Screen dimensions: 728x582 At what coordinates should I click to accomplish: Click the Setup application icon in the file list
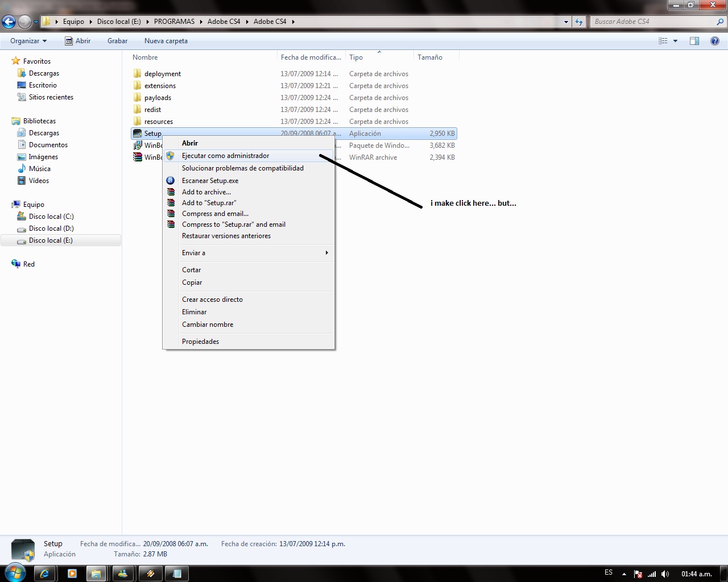[137, 134]
